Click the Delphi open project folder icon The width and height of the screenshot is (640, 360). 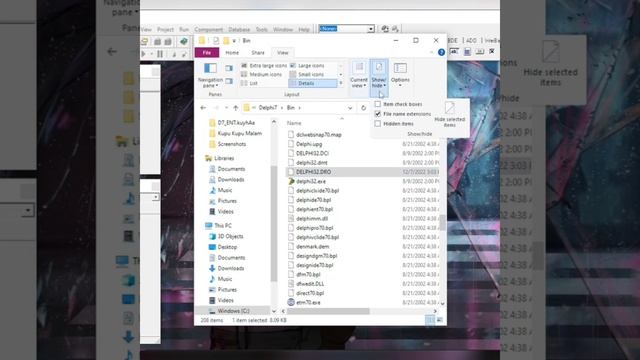[144, 42]
